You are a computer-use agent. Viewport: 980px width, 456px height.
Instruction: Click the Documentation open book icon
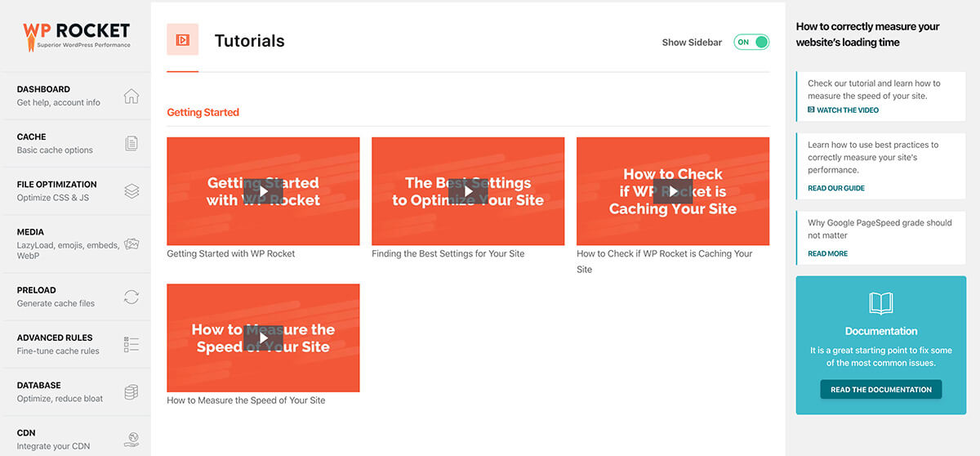tap(881, 304)
